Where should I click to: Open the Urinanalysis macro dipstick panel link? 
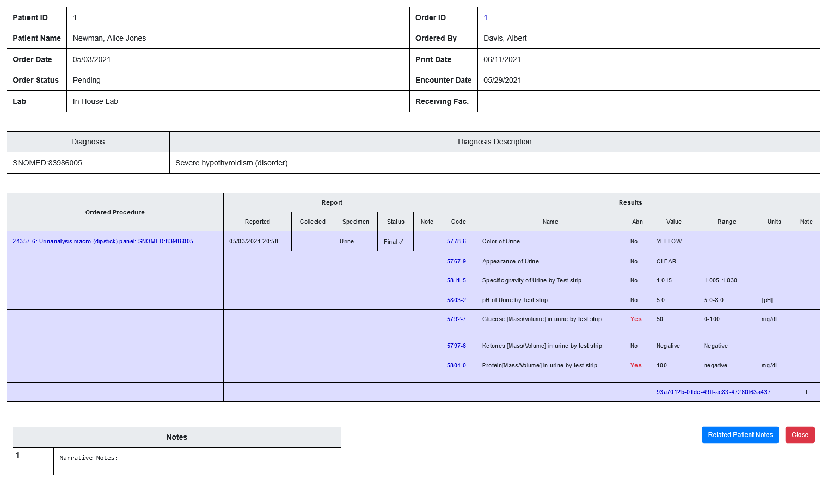click(103, 241)
